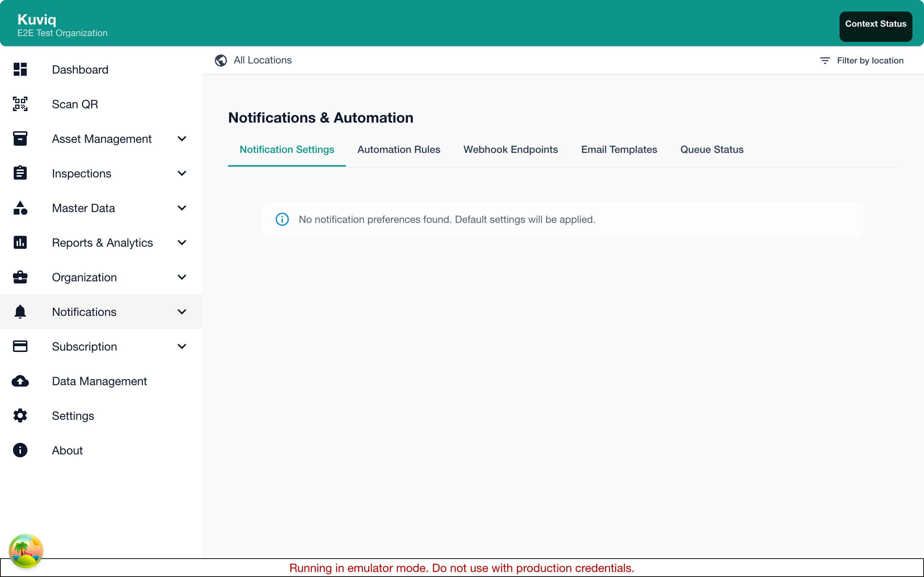This screenshot has width=924, height=577.
Task: Switch to the Automation Rules tab
Action: pos(398,150)
